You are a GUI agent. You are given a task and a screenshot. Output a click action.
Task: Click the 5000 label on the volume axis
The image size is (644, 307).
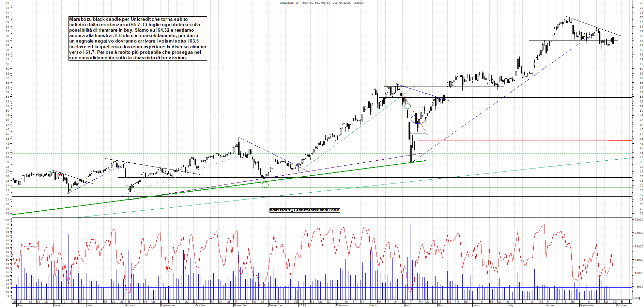tap(639, 287)
